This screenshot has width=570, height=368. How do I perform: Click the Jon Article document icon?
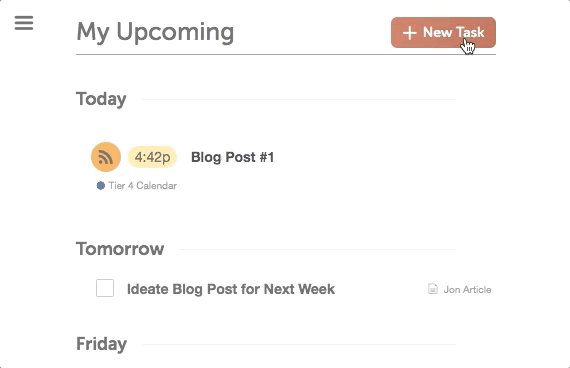(433, 289)
